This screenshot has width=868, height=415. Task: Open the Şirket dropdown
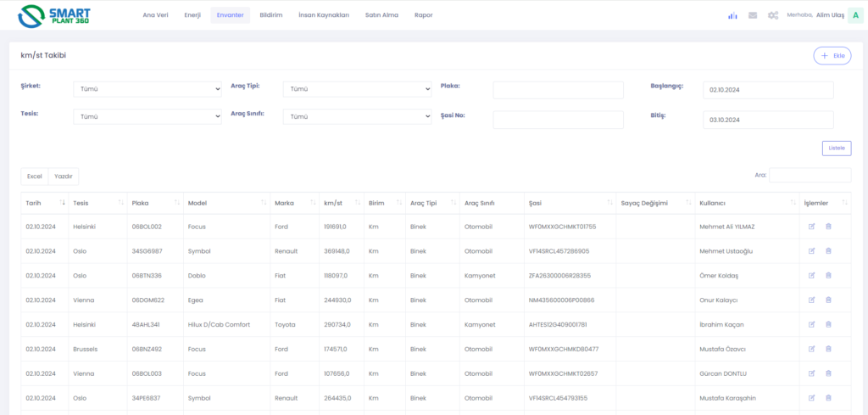click(147, 89)
